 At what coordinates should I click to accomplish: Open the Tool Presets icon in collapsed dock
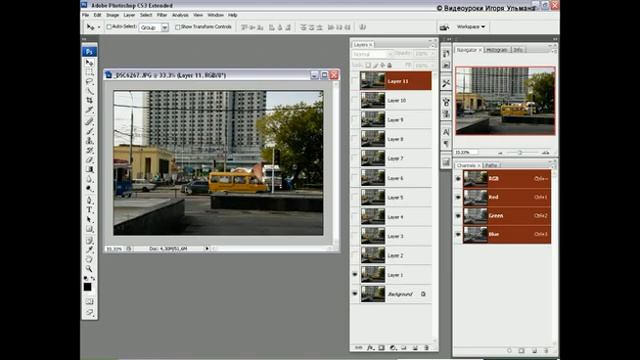point(446,83)
